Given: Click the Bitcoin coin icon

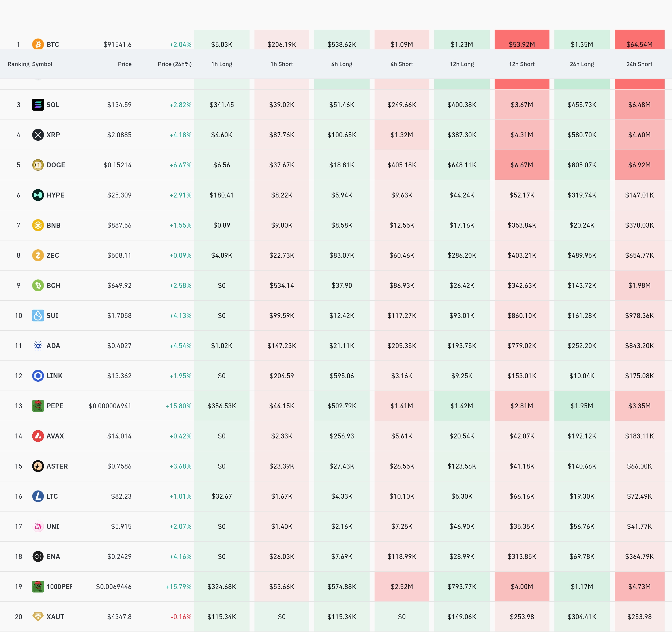Looking at the screenshot, I should point(38,44).
